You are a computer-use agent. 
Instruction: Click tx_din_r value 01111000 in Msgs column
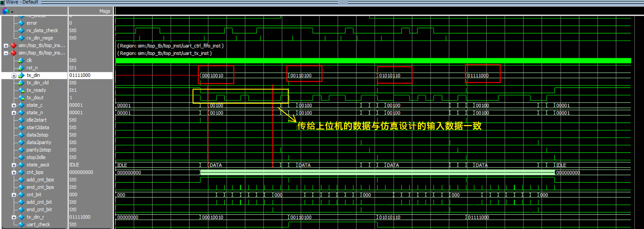pos(80,217)
